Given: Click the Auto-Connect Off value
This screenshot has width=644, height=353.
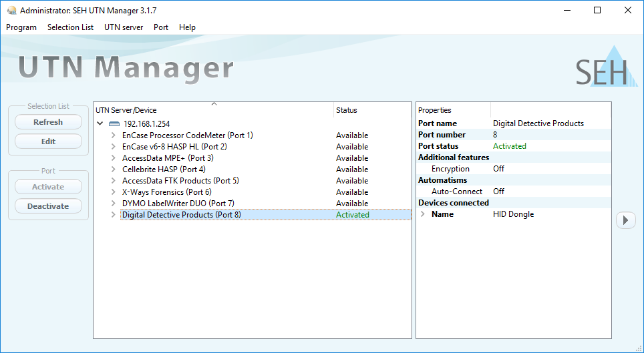Looking at the screenshot, I should click(498, 192).
